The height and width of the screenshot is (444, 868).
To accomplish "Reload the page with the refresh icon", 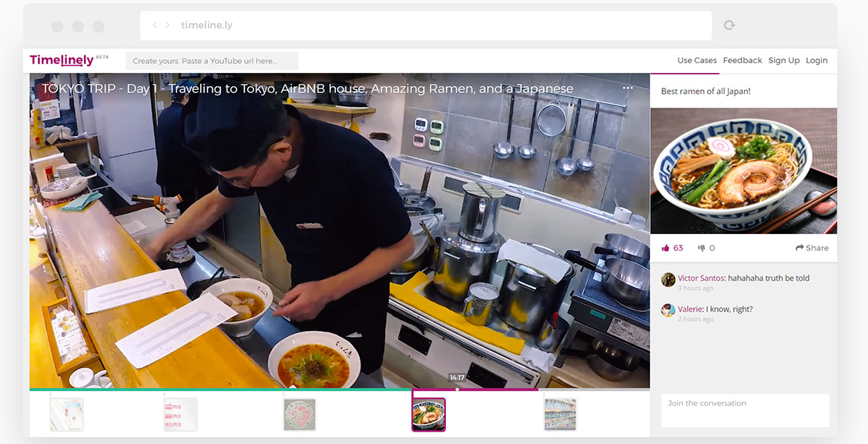I will tap(729, 25).
